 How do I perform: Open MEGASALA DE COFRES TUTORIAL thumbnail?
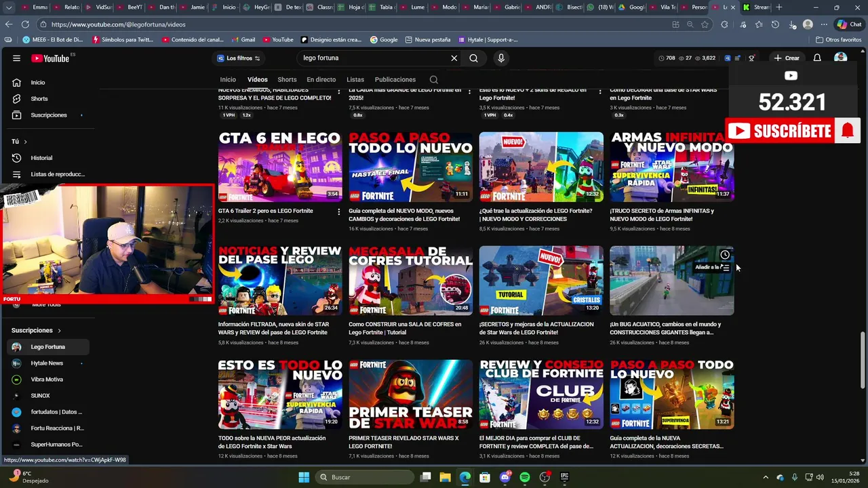click(x=411, y=281)
